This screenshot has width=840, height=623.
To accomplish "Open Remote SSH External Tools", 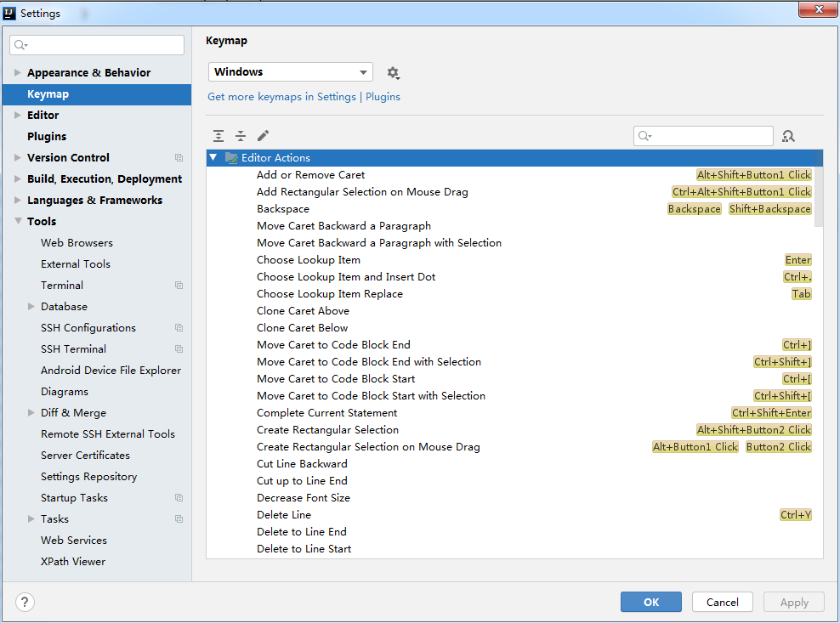I will [x=108, y=434].
